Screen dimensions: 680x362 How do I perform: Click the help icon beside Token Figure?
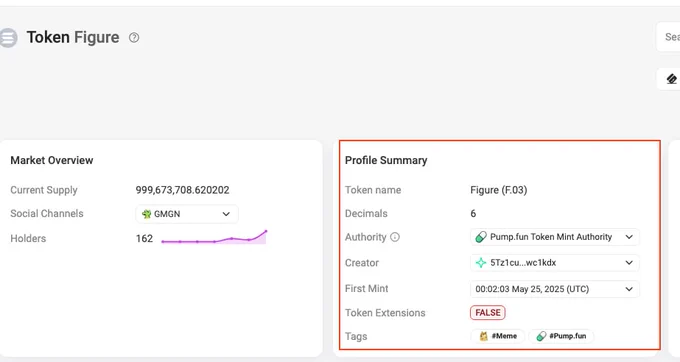134,38
